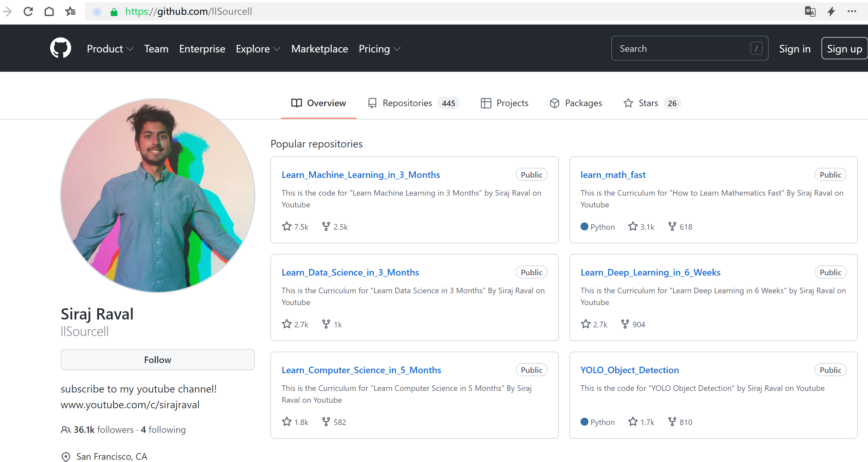Click the llSourcell username text
Screen dimensions: 868x462
tap(85, 331)
